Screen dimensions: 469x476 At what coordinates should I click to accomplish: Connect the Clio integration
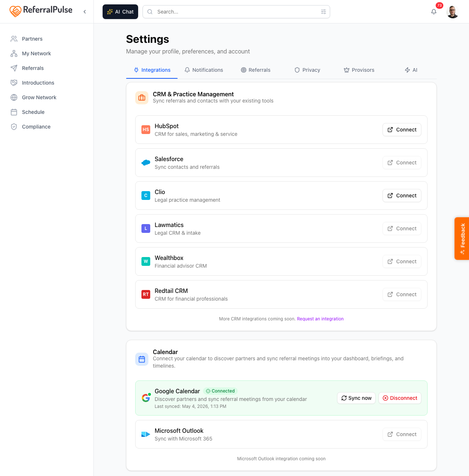[x=402, y=196]
